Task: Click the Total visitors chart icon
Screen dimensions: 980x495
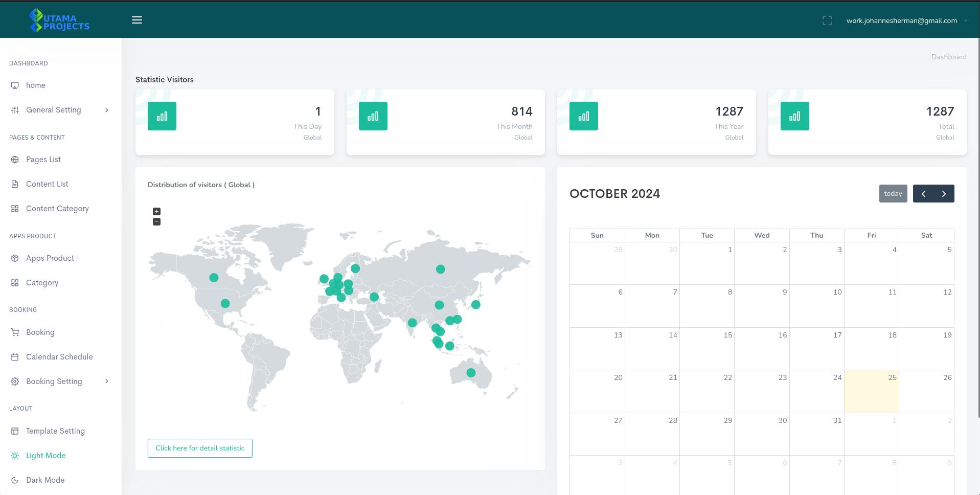Action: click(794, 116)
